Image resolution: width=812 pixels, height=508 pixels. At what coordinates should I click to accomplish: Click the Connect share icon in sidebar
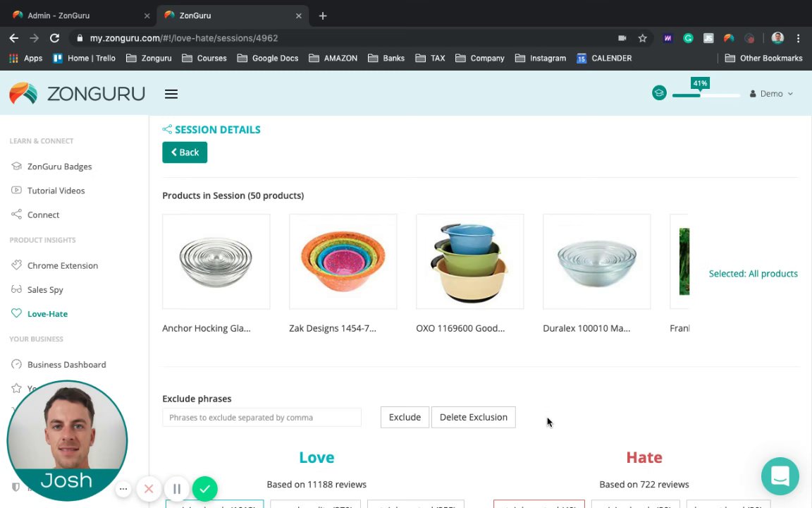click(16, 214)
